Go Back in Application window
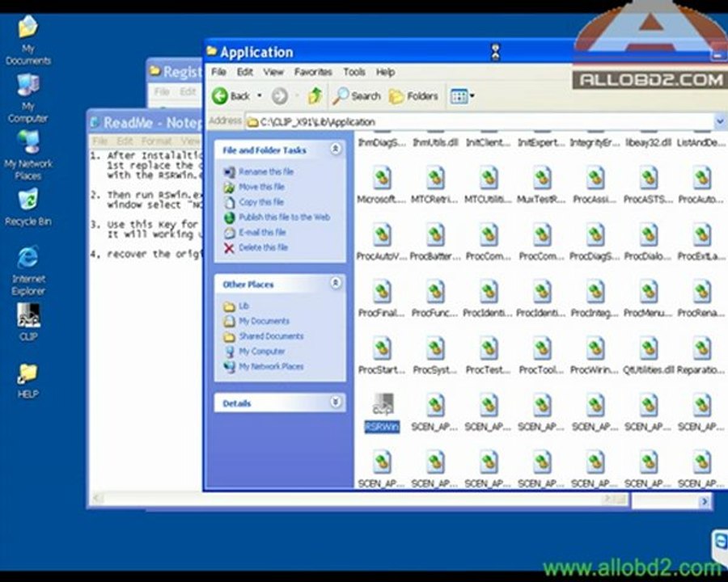This screenshot has height=582, width=728. click(231, 96)
